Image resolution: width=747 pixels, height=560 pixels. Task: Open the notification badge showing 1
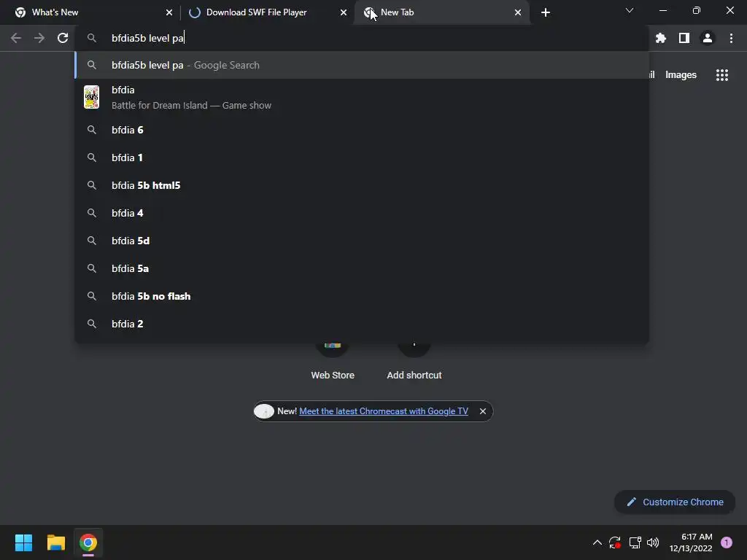click(726, 542)
